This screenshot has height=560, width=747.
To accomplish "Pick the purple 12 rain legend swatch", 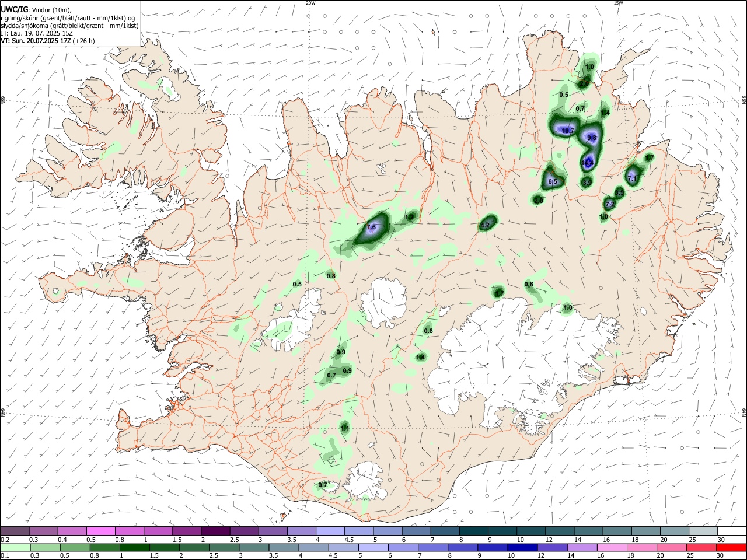I will pos(551,548).
